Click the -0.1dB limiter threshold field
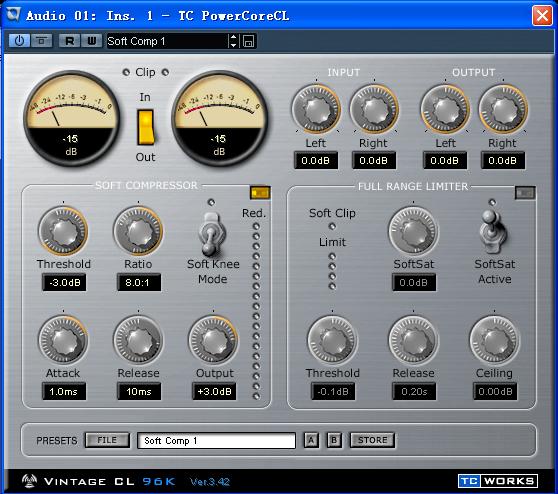558x494 pixels. click(x=333, y=391)
